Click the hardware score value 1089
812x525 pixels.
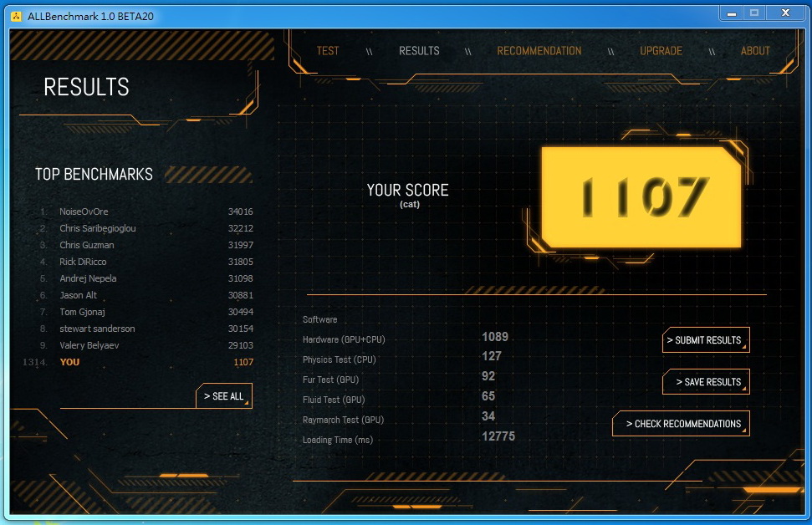(x=495, y=337)
